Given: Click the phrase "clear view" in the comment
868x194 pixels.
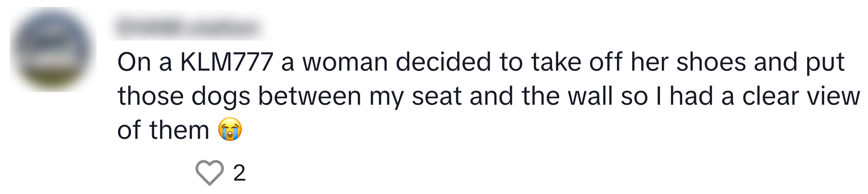Looking at the screenshot, I should point(801,97).
